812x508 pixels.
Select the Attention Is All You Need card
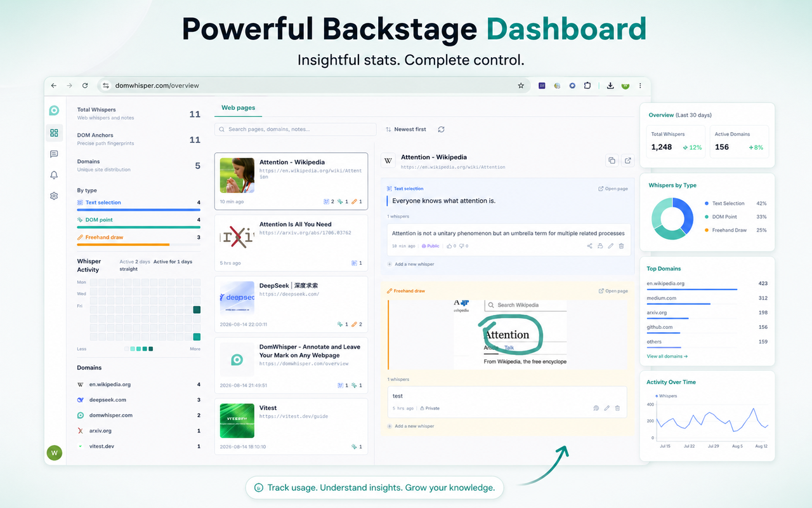click(x=291, y=243)
